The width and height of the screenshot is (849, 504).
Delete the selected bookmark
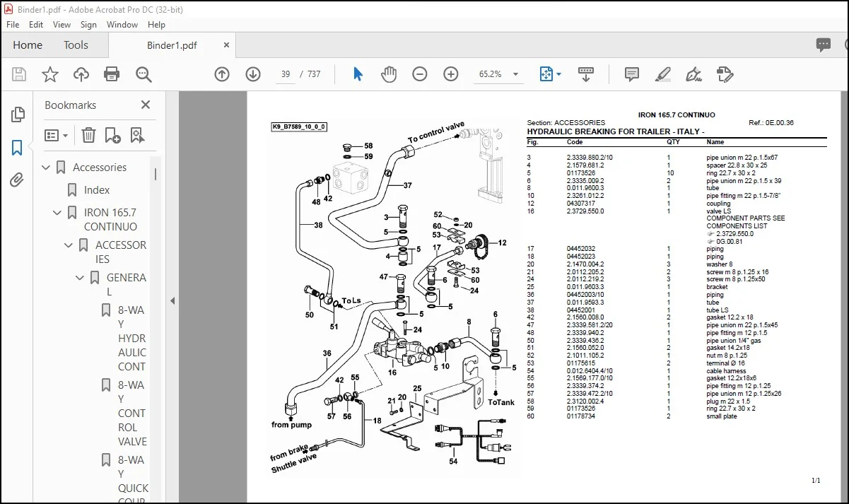[x=88, y=135]
